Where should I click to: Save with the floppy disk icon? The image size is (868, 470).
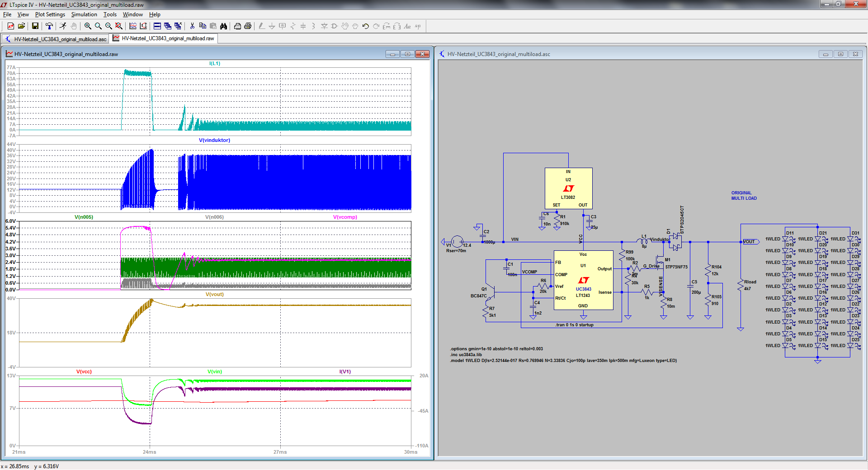click(35, 26)
